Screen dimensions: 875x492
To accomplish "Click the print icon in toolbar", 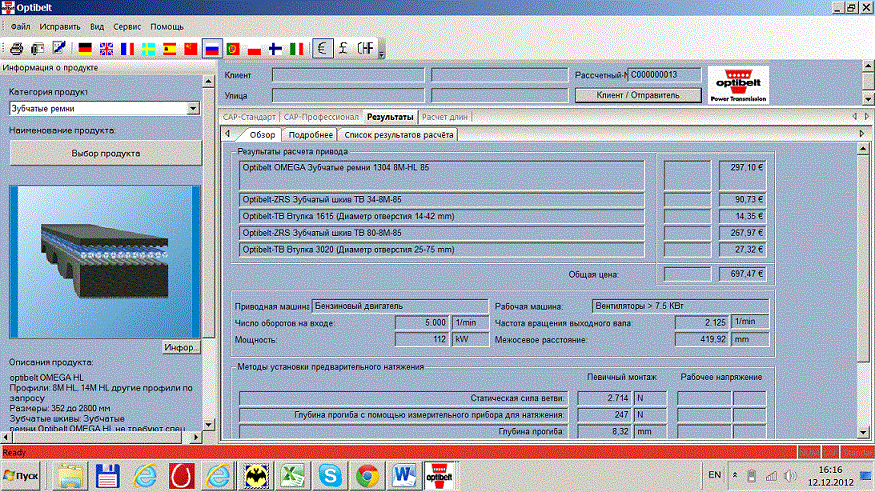I will pyautogui.click(x=16, y=49).
